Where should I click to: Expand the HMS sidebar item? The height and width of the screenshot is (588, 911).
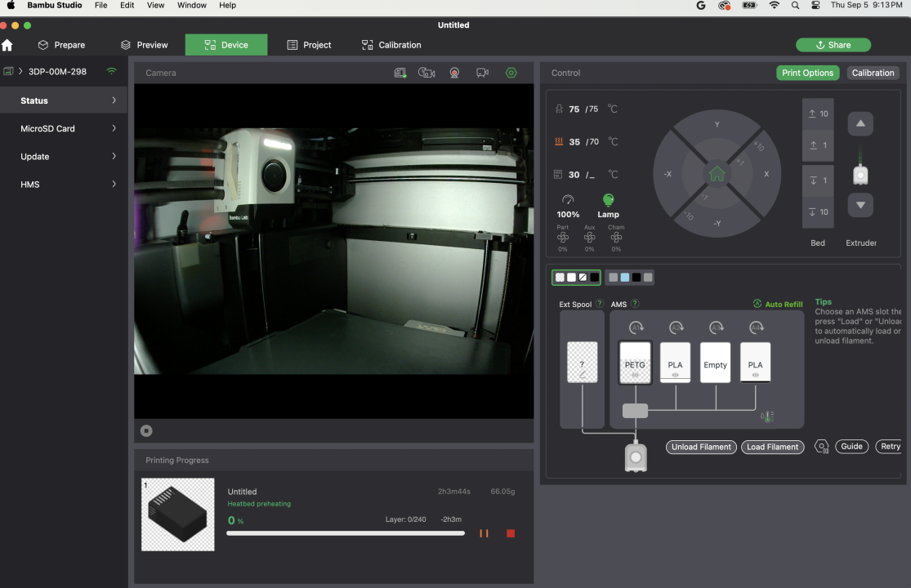(64, 185)
